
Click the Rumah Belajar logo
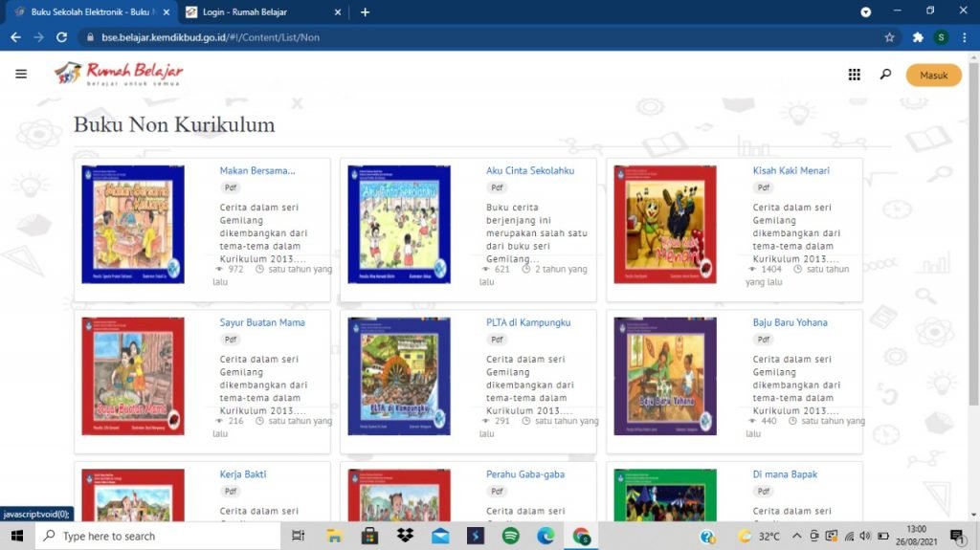(x=119, y=73)
